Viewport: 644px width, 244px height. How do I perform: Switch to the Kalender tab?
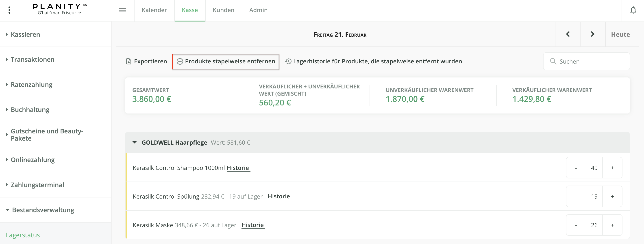pos(154,10)
